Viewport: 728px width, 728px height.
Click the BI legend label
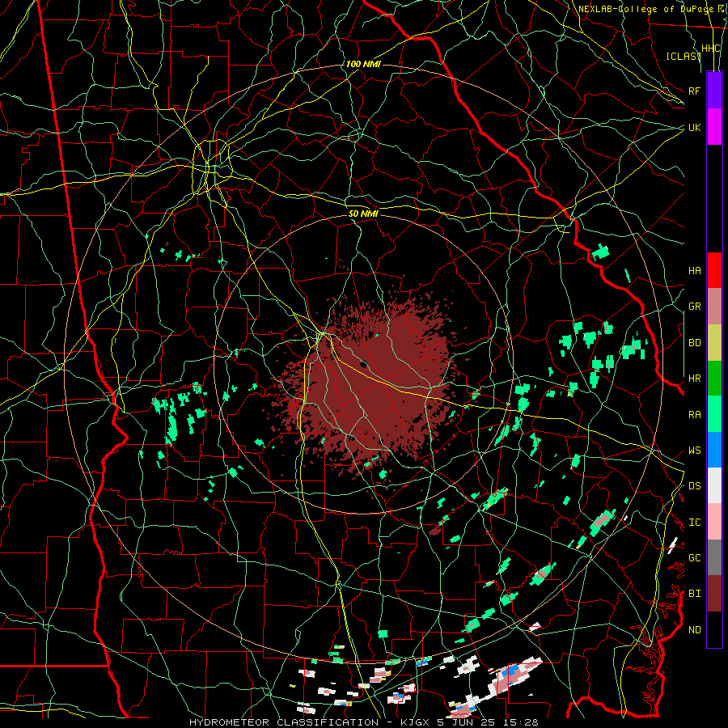[x=694, y=594]
